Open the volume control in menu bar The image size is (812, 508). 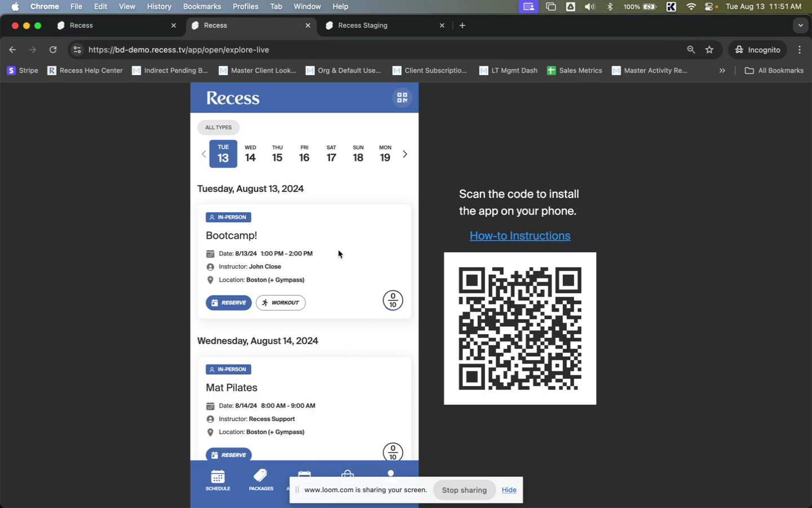coord(590,7)
